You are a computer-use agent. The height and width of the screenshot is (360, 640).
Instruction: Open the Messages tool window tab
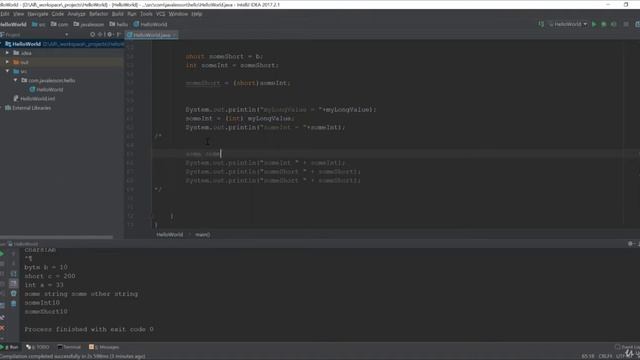pos(104,347)
